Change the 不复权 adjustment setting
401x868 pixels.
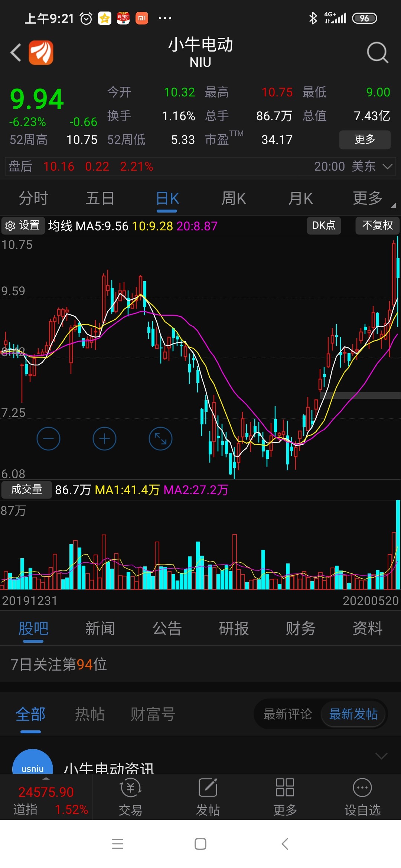tap(377, 225)
